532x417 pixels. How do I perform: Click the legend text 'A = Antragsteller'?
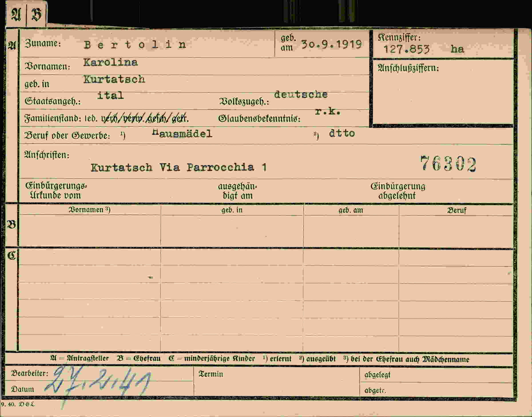(79, 358)
